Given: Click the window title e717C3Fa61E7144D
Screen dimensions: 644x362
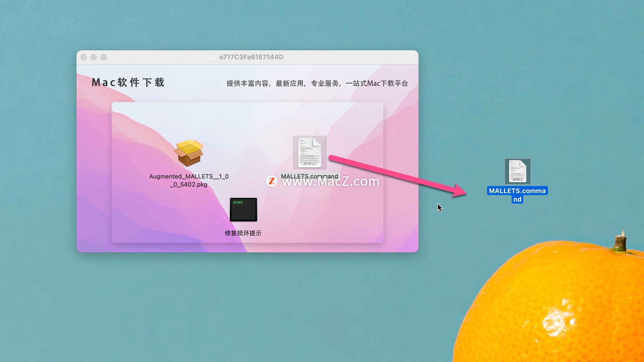Looking at the screenshot, I should coord(251,57).
